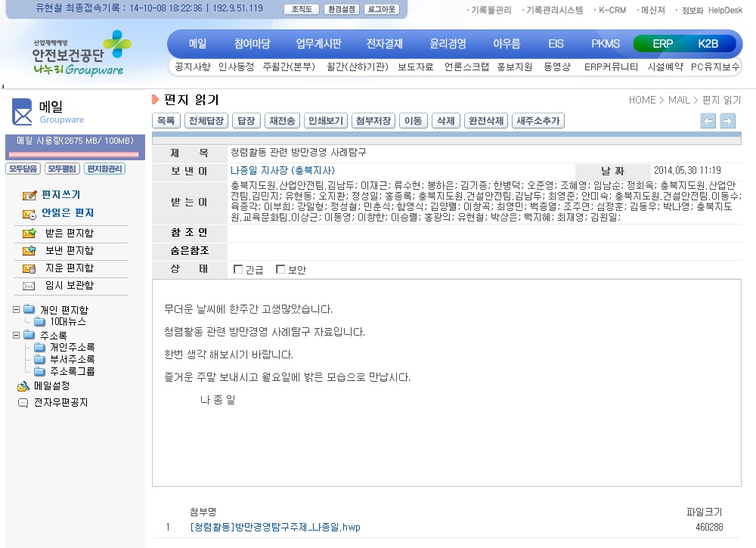Viewport: 756px width, 548px height.
Task: Click the 목록 button
Action: 166,120
